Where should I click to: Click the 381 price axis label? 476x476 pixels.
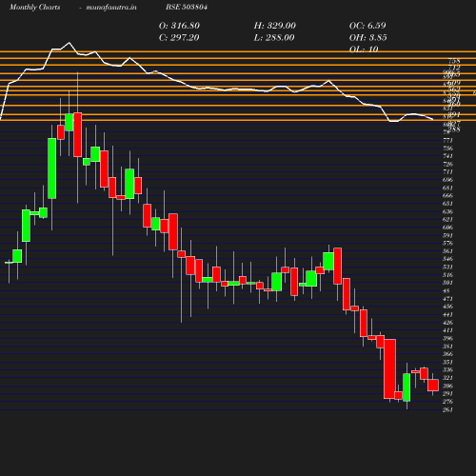point(447,347)
